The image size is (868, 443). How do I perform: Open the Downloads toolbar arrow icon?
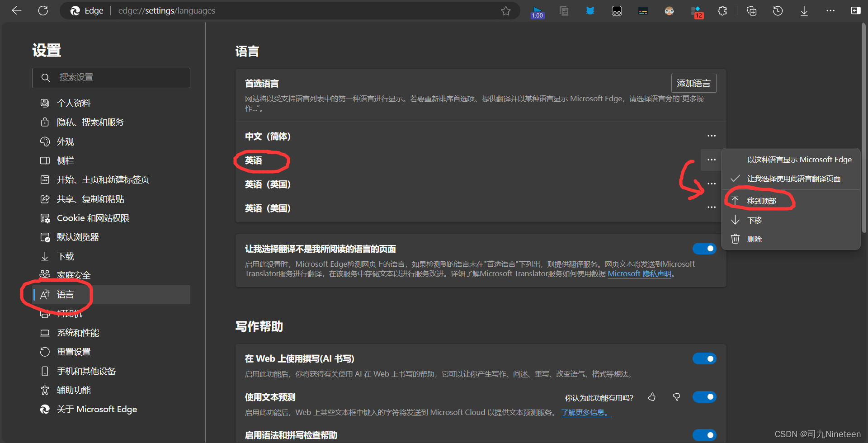coord(804,11)
